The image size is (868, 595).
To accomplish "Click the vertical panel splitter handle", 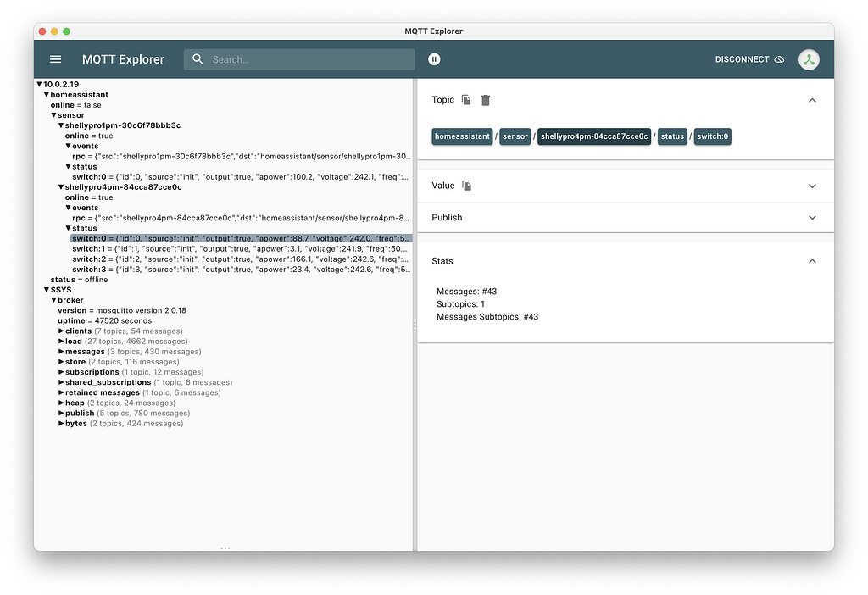I will click(415, 326).
